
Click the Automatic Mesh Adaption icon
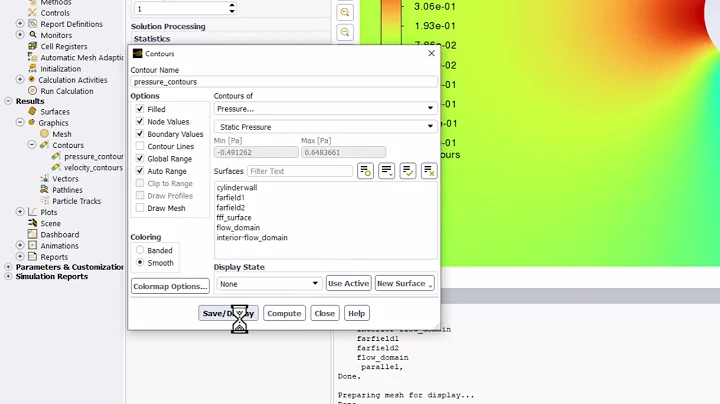click(33, 57)
